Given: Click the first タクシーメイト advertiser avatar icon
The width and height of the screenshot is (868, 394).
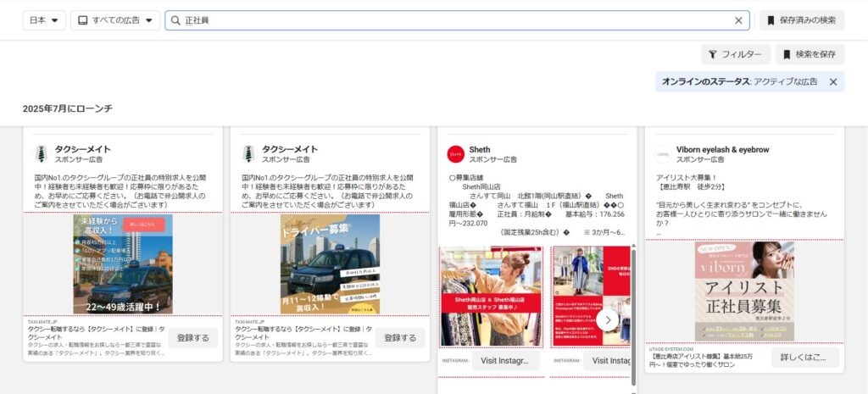Looking at the screenshot, I should (x=41, y=154).
